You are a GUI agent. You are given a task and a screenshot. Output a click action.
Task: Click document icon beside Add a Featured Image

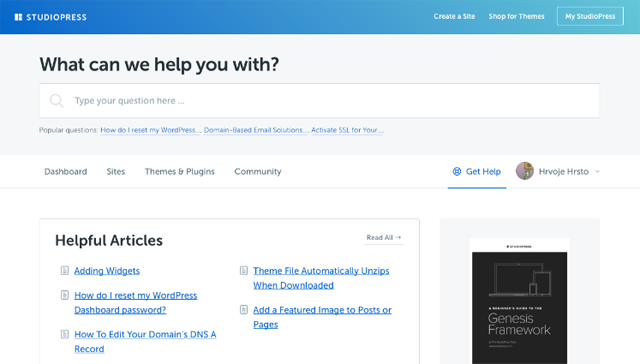click(x=244, y=310)
